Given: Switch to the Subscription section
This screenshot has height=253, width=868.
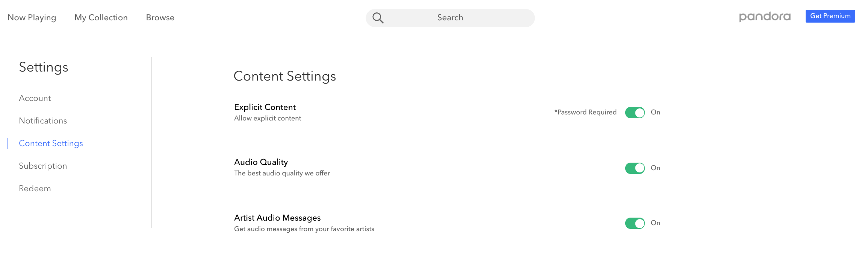Looking at the screenshot, I should (43, 166).
